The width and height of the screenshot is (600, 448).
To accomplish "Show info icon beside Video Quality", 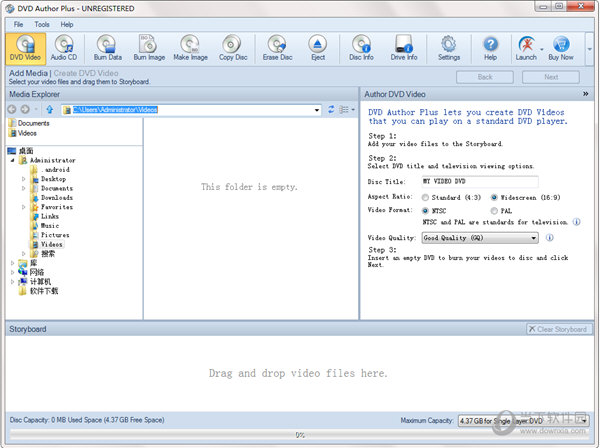I will click(549, 238).
